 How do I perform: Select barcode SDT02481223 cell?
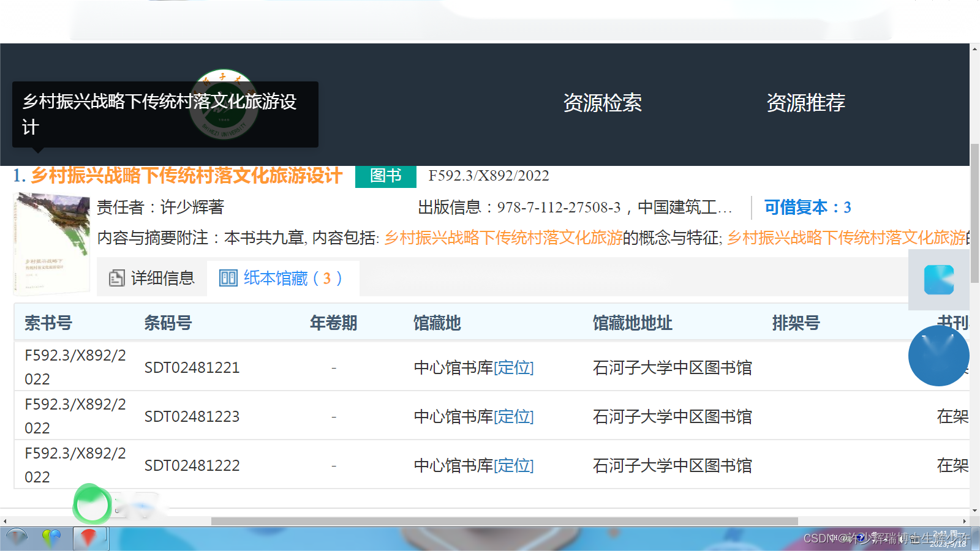coord(192,416)
